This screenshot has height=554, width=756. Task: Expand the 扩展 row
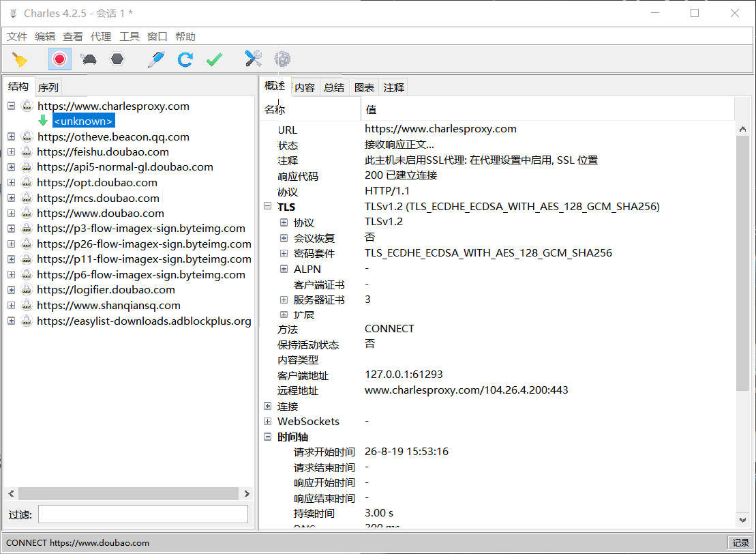point(284,315)
